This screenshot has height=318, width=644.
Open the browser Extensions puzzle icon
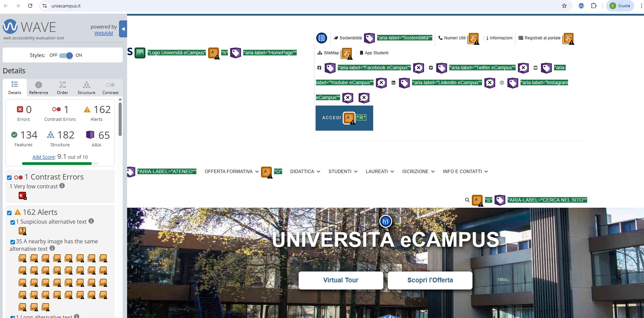click(x=593, y=6)
